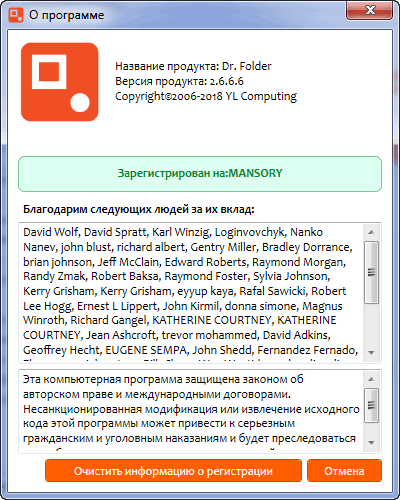Click the name Rafal Sawicki in contributors
400x500 pixels.
click(272, 291)
